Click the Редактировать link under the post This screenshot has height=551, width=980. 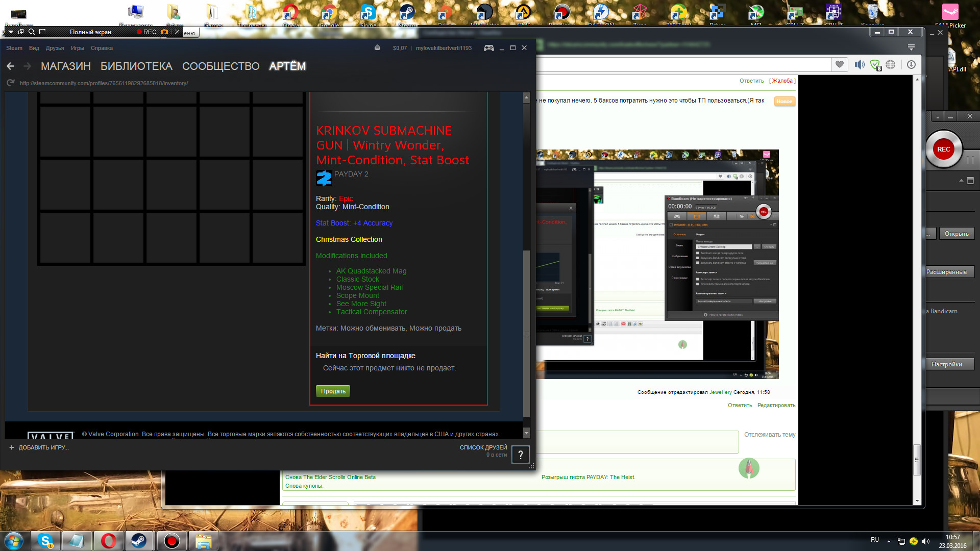[776, 405]
